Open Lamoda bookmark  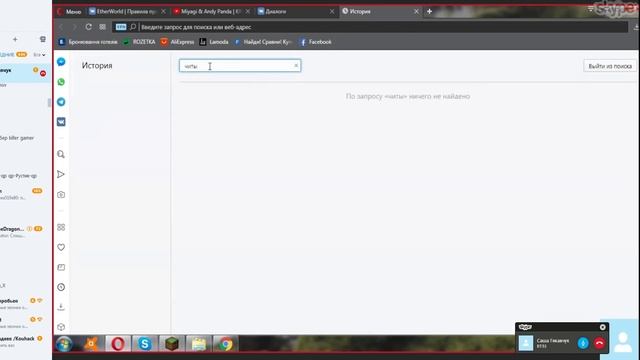(214, 42)
